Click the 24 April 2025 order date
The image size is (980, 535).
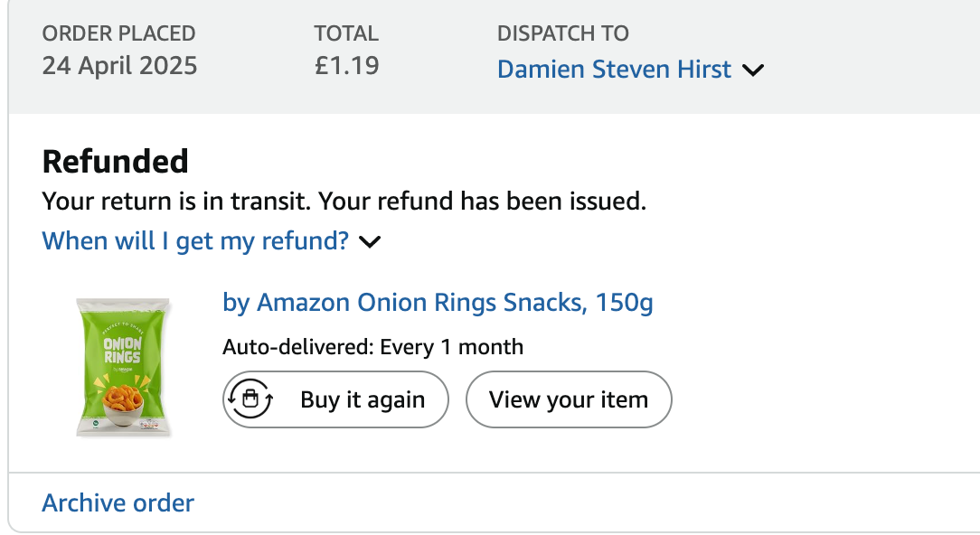pos(119,66)
